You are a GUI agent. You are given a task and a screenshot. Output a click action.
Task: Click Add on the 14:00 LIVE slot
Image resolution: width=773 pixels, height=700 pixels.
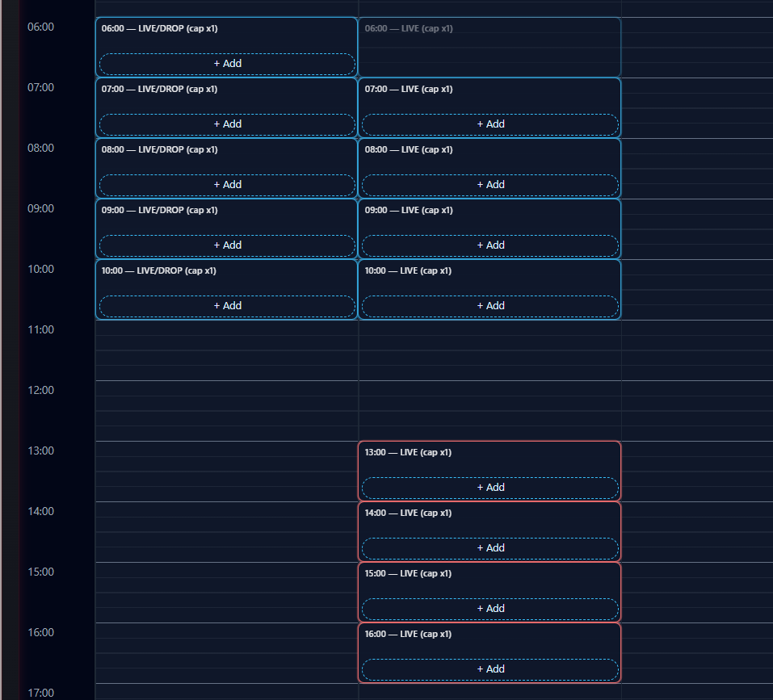point(489,547)
